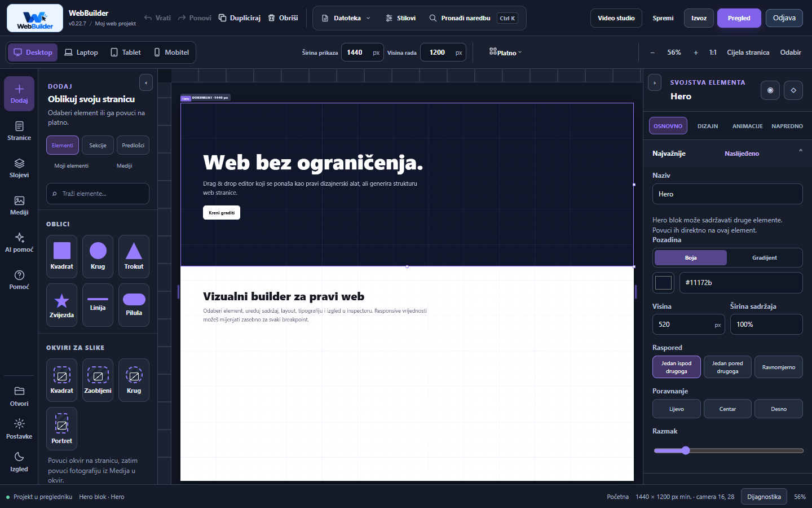Select the Sekcije tab
This screenshot has width=812, height=508.
pyautogui.click(x=98, y=145)
